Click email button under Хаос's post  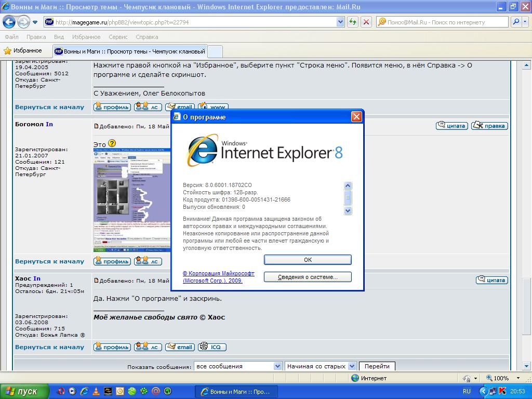click(180, 347)
